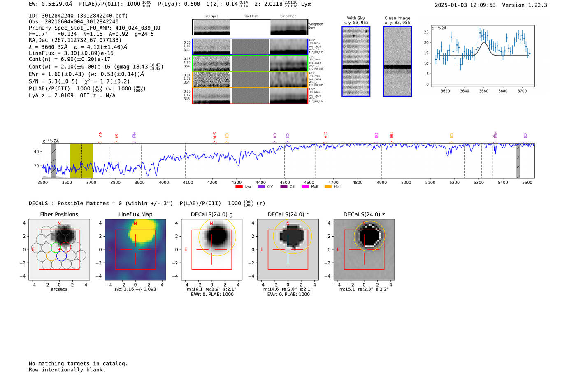The height and width of the screenshot is (392, 576).
Task: Open the DECaLS z-band cutout
Action: pos(364,249)
